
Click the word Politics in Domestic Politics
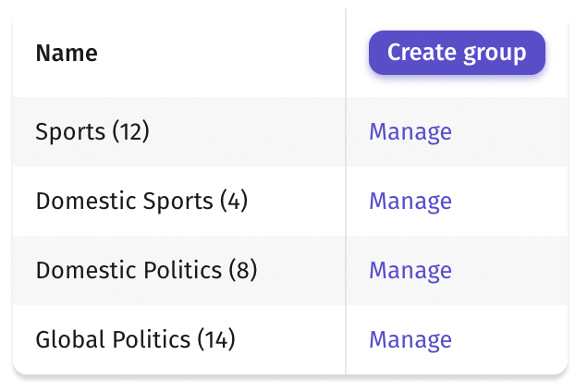coord(183,270)
